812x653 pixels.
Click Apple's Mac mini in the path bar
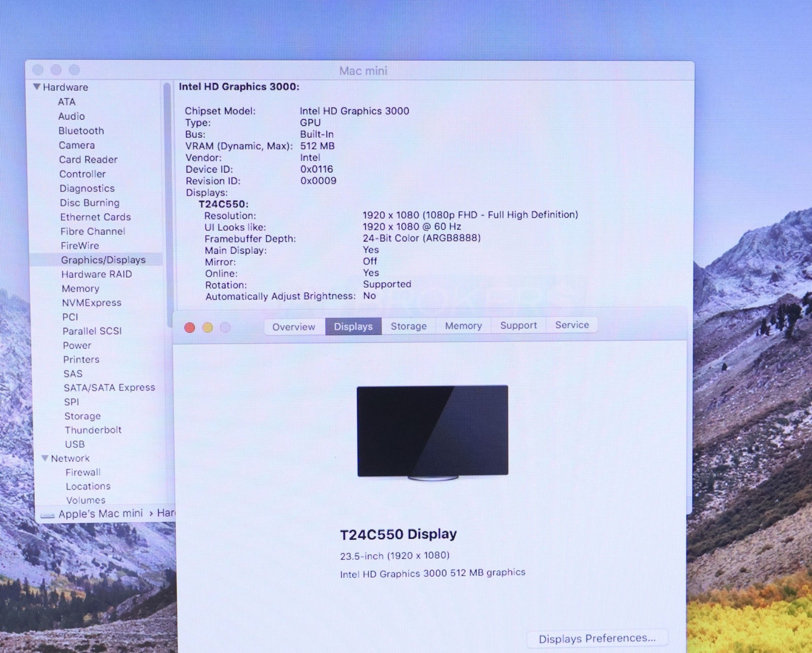pos(100,513)
